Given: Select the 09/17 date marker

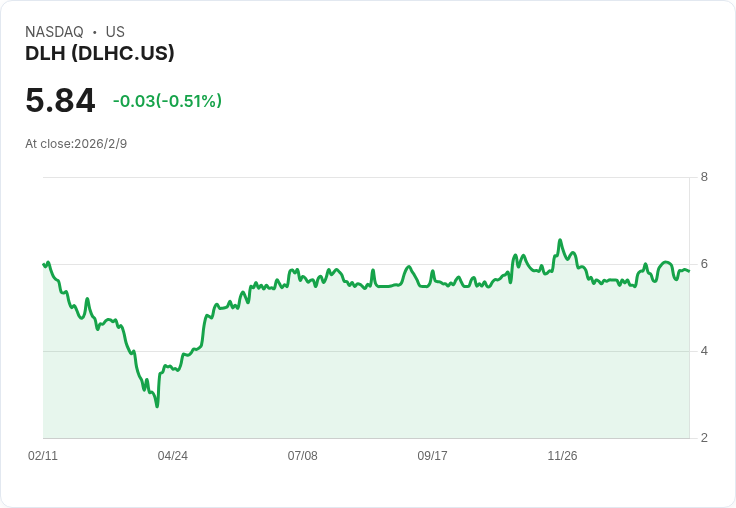Looking at the screenshot, I should (x=432, y=455).
